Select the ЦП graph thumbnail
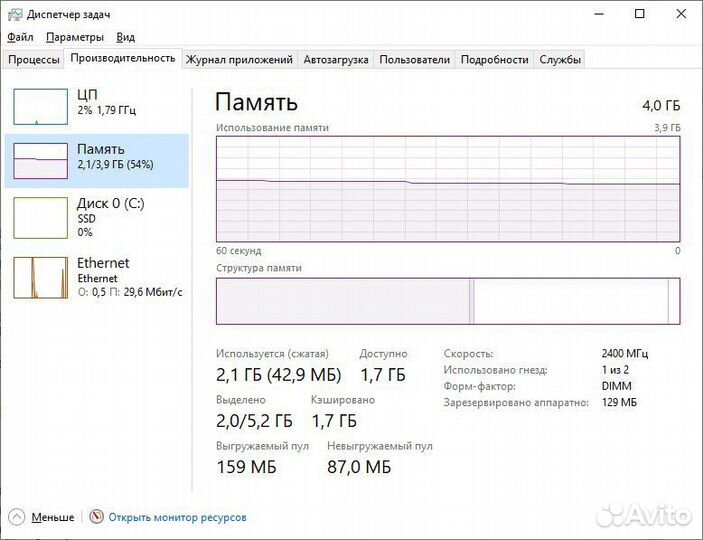 41,106
